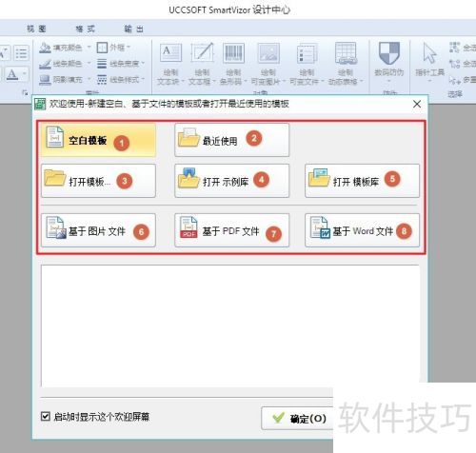
Task: Open the 打开 模板库 template library
Action: pyautogui.click(x=362, y=181)
